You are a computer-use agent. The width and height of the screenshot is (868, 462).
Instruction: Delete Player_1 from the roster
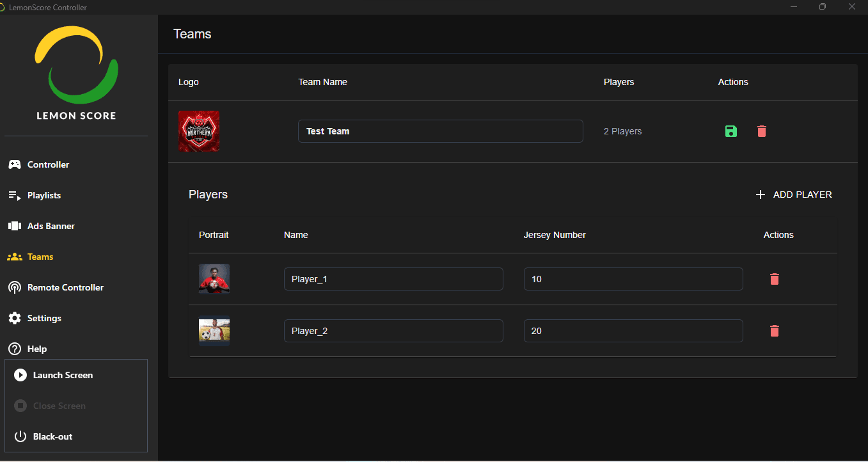tap(774, 279)
